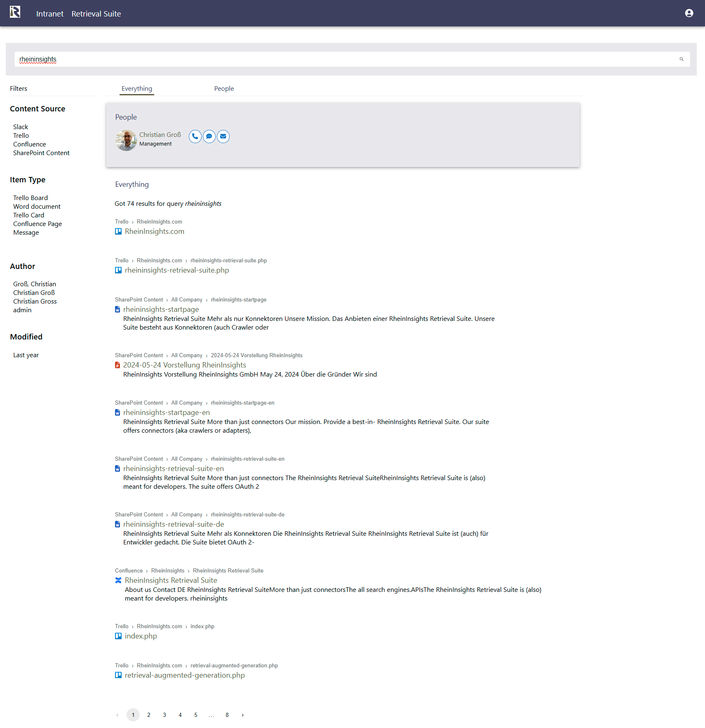Open Intranet in the header

(50, 14)
